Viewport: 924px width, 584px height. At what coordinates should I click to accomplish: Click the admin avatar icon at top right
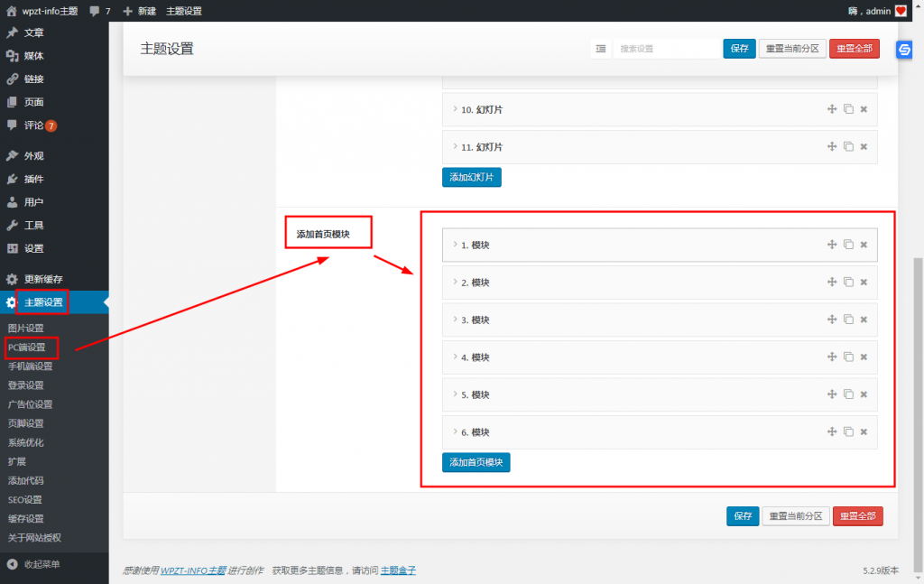click(901, 11)
